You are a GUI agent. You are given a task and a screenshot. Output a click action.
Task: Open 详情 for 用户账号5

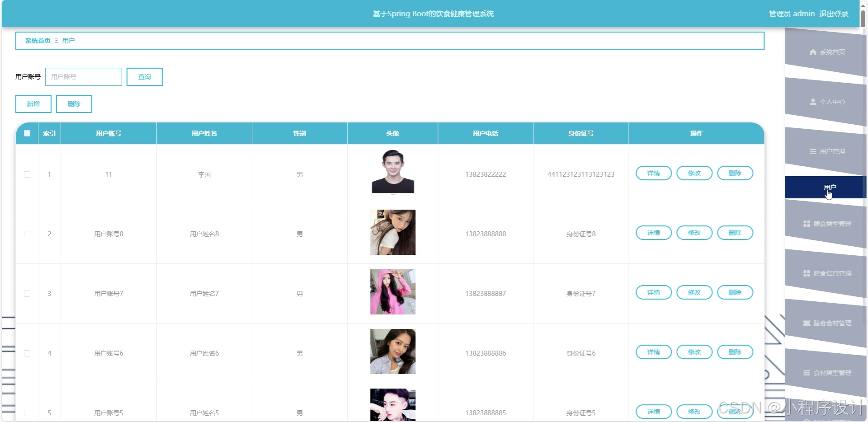(654, 412)
